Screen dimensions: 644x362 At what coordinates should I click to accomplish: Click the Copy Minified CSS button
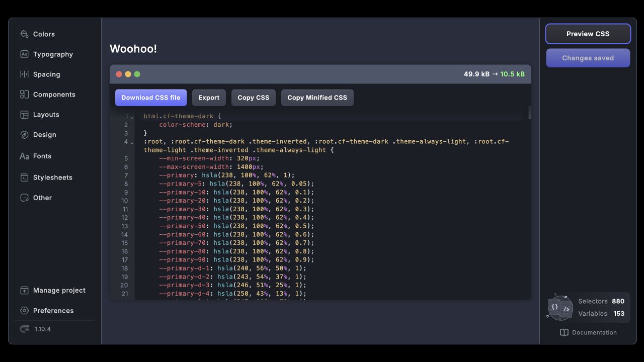317,98
